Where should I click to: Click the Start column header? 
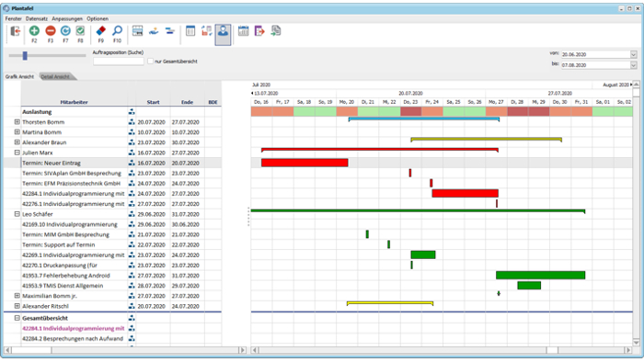[154, 102]
